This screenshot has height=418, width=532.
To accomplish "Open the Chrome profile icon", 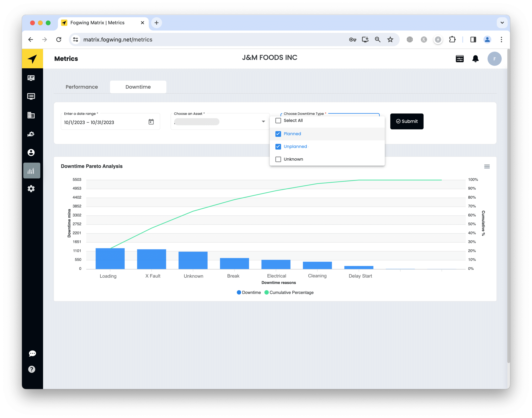I will (x=487, y=40).
